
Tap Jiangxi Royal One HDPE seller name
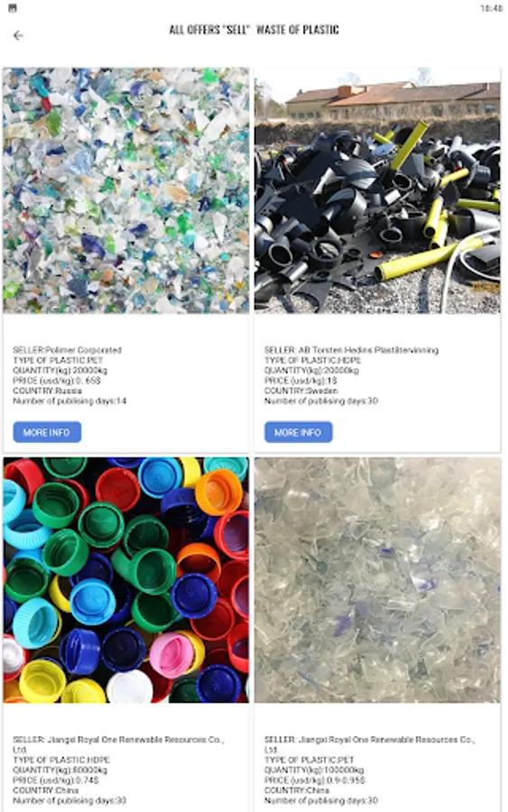[x=118, y=744]
